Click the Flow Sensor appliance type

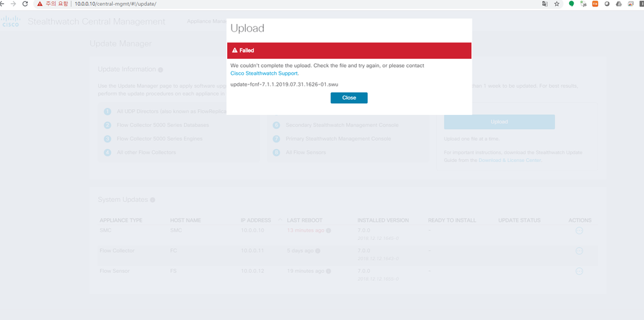pos(115,271)
